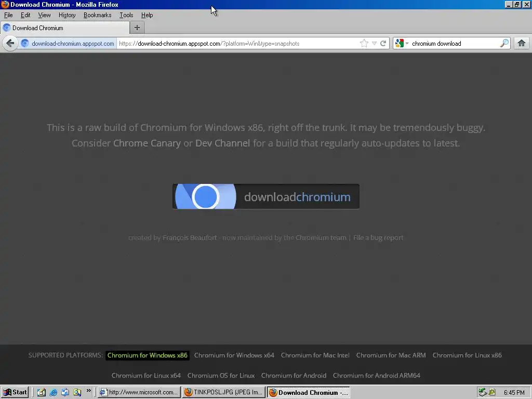The height and width of the screenshot is (399, 532).
Task: Open the Windows Start menu
Action: (15, 392)
